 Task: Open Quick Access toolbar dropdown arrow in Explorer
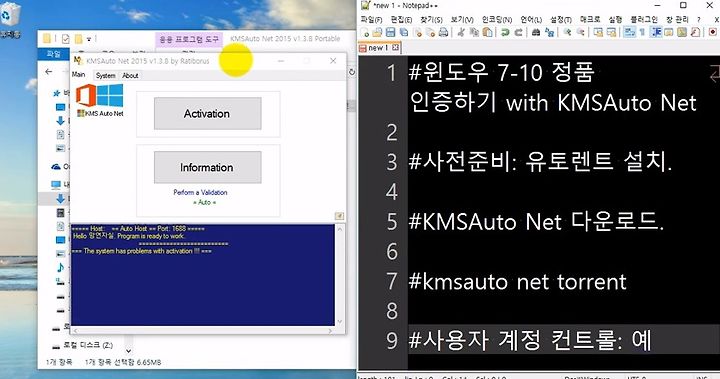[89, 39]
